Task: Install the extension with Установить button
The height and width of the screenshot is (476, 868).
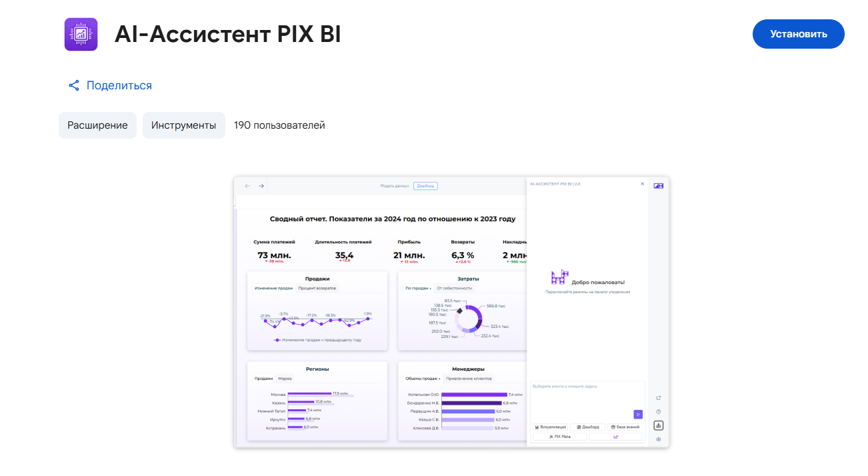Action: pyautogui.click(x=798, y=34)
